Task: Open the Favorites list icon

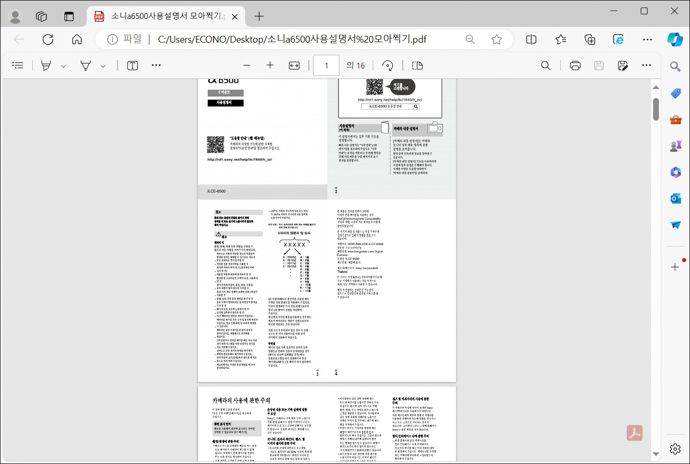Action: (x=561, y=40)
